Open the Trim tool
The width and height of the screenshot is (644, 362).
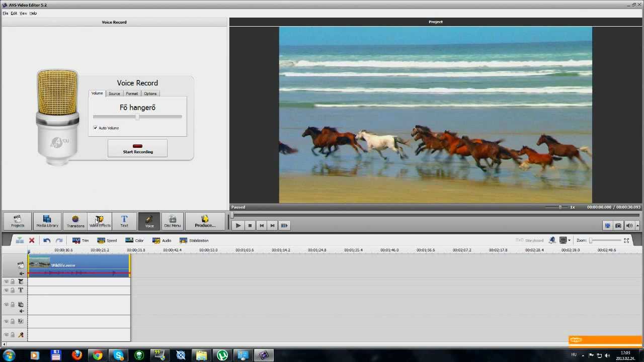80,240
